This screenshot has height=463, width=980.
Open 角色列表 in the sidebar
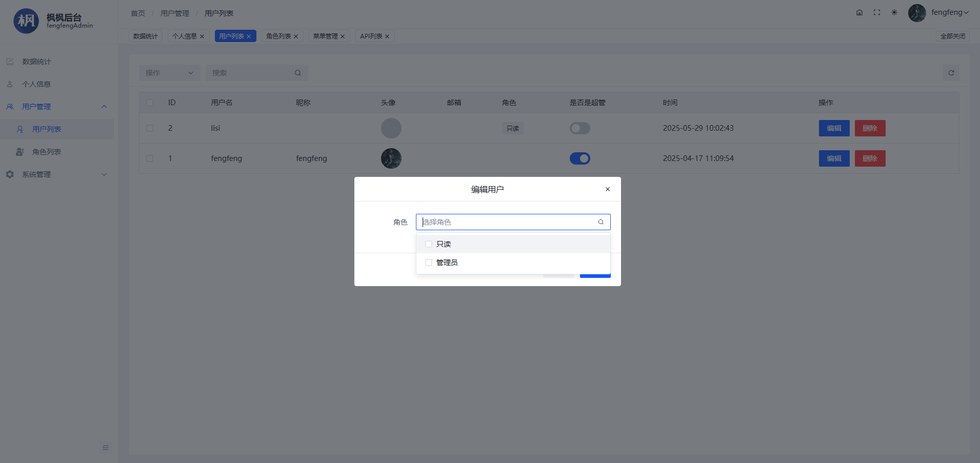coord(47,152)
